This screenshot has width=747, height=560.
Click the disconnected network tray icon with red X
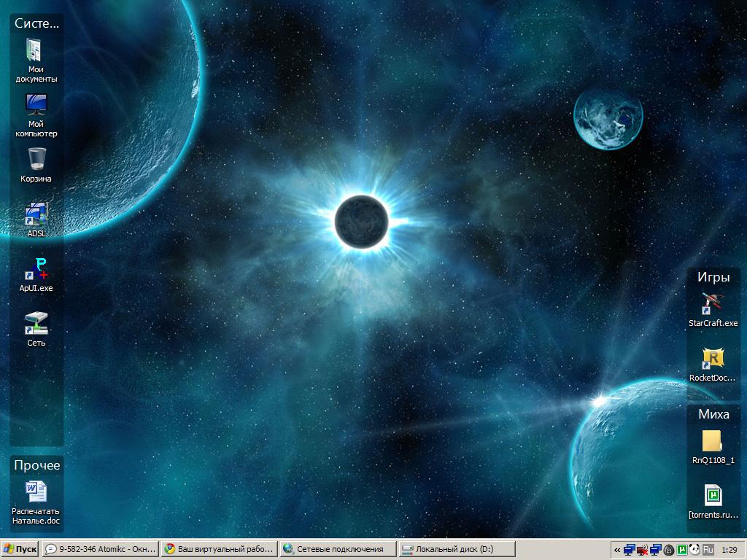coord(642,550)
